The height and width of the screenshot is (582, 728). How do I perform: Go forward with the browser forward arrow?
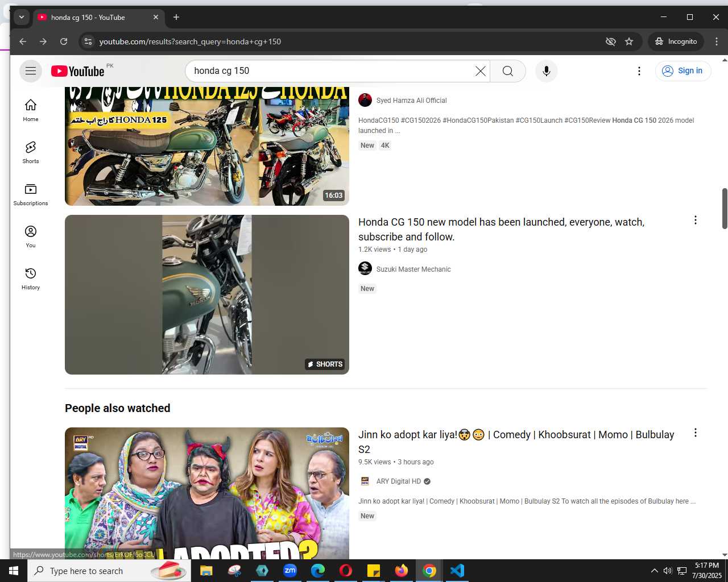(43, 41)
